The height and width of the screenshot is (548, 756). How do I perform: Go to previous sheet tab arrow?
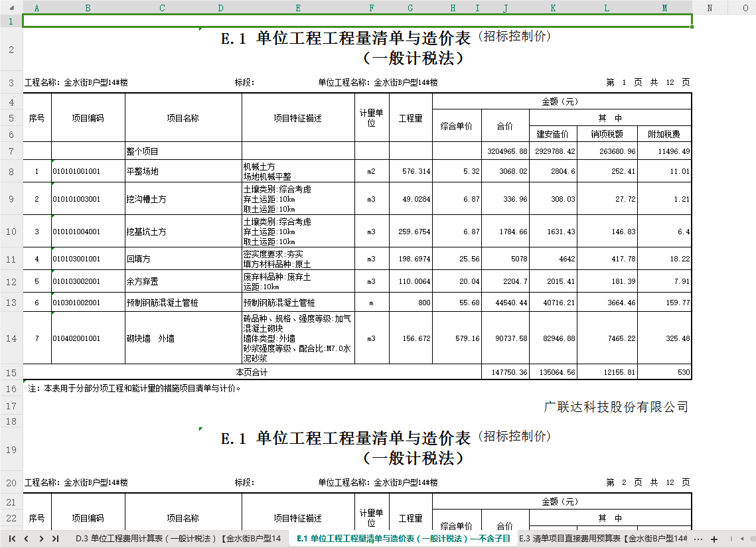27,539
